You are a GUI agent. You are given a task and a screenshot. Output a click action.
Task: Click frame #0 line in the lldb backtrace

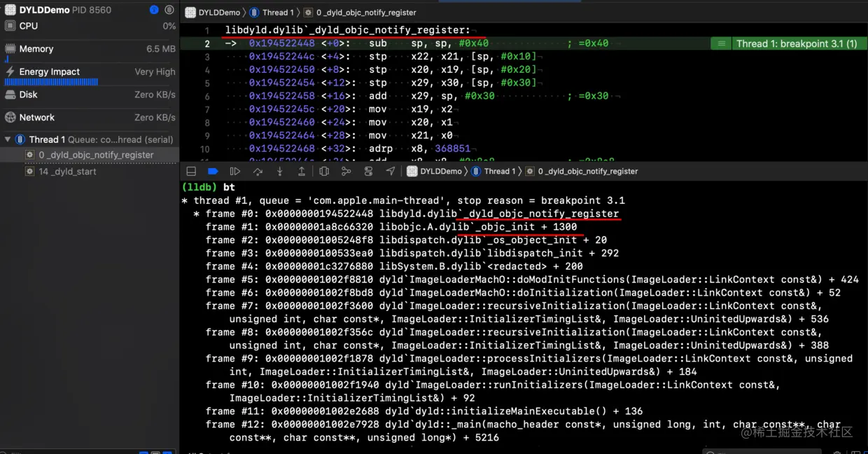407,214
